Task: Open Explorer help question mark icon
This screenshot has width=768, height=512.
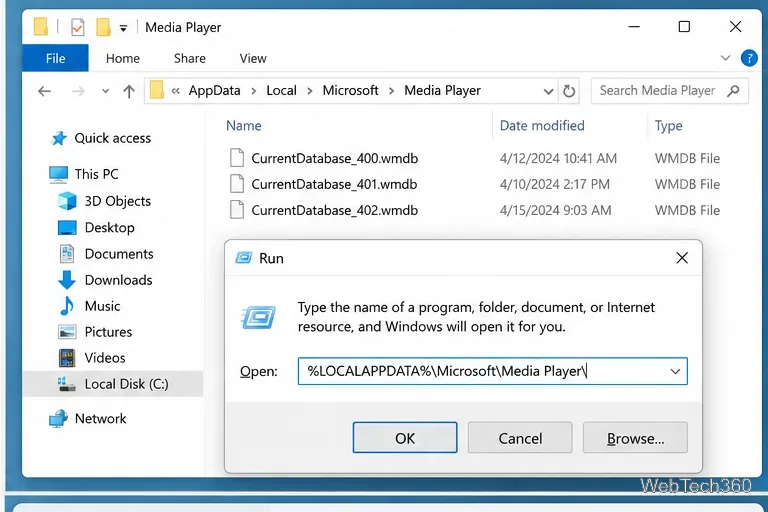Action: point(749,58)
